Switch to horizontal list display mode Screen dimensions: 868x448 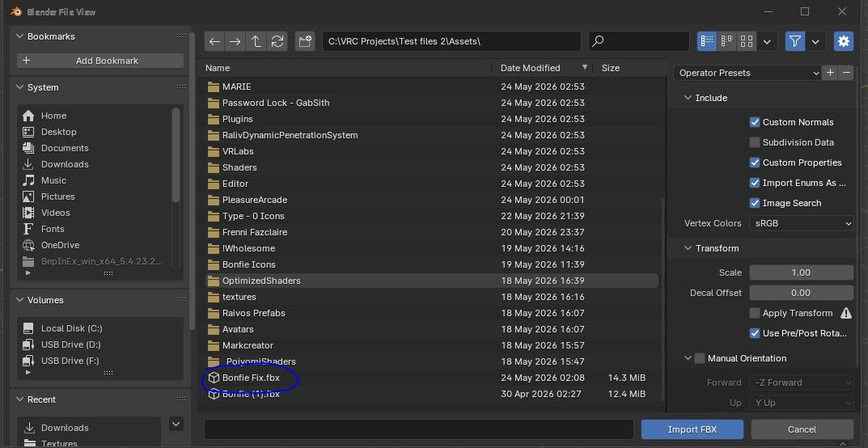click(x=727, y=41)
